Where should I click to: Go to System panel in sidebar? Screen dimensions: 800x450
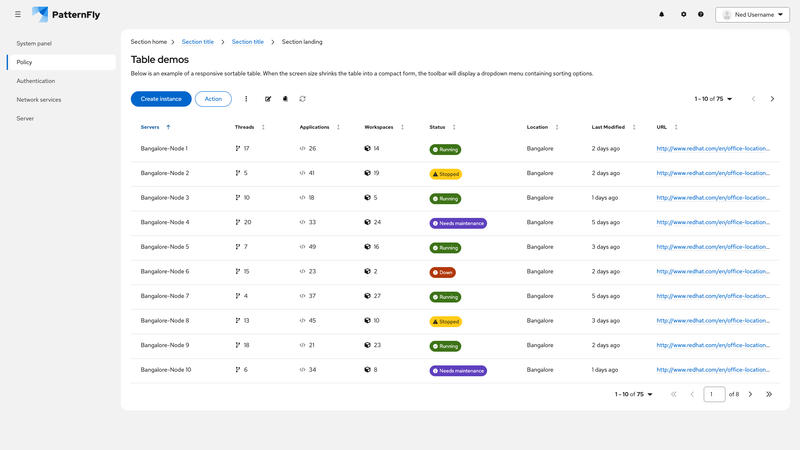click(34, 43)
